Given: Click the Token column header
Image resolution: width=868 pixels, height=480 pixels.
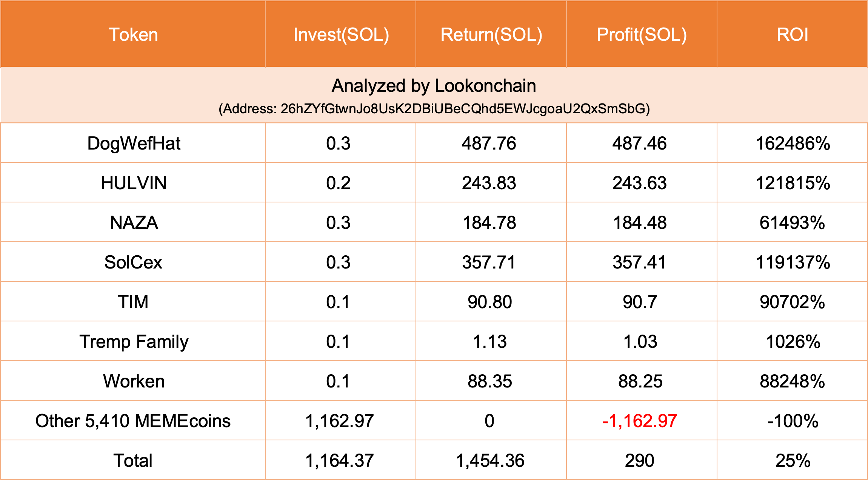Looking at the screenshot, I should coord(133,35).
